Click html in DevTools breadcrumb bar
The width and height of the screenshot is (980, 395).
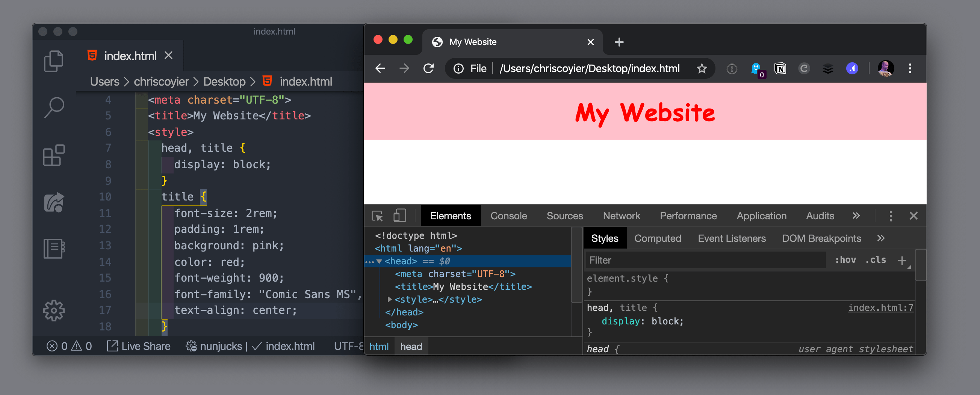pyautogui.click(x=379, y=346)
